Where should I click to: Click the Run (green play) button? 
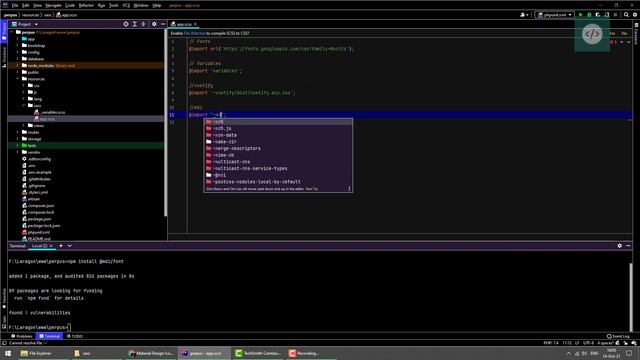580,15
